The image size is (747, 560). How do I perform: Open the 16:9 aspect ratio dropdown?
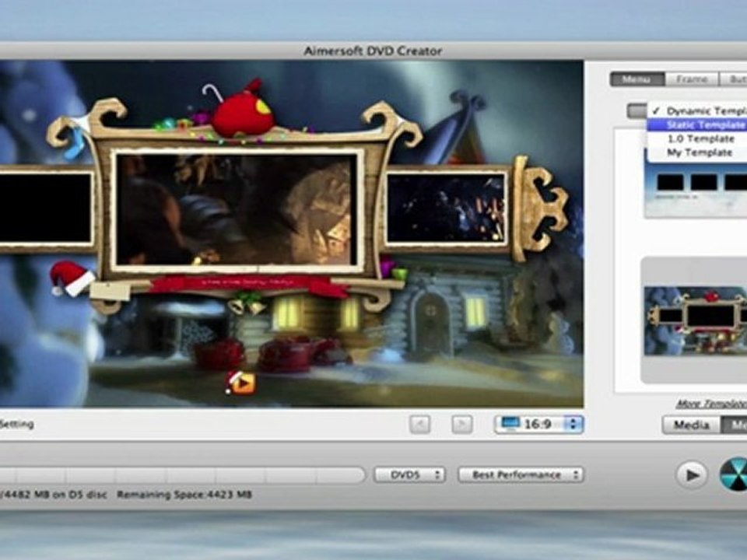538,424
